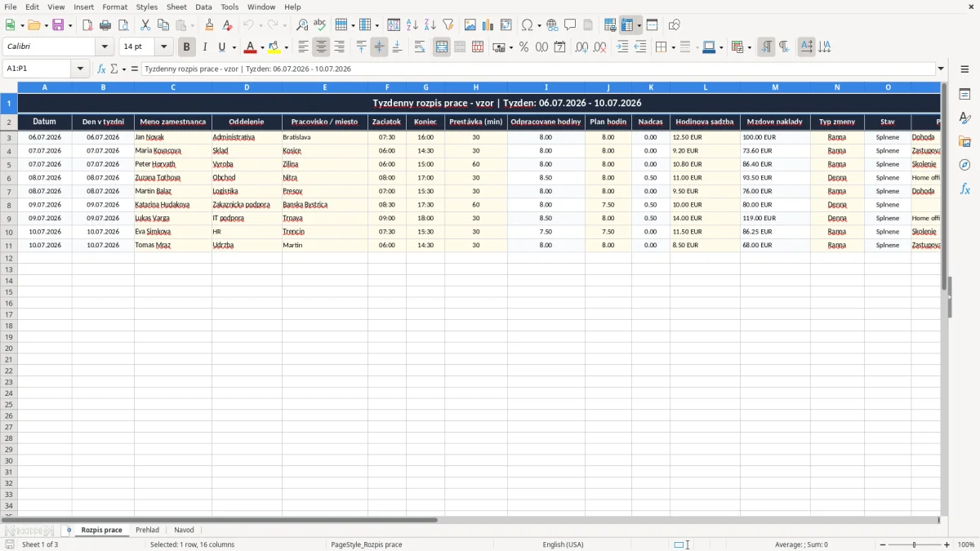The width and height of the screenshot is (980, 551).
Task: Insert an image
Action: pos(470,25)
